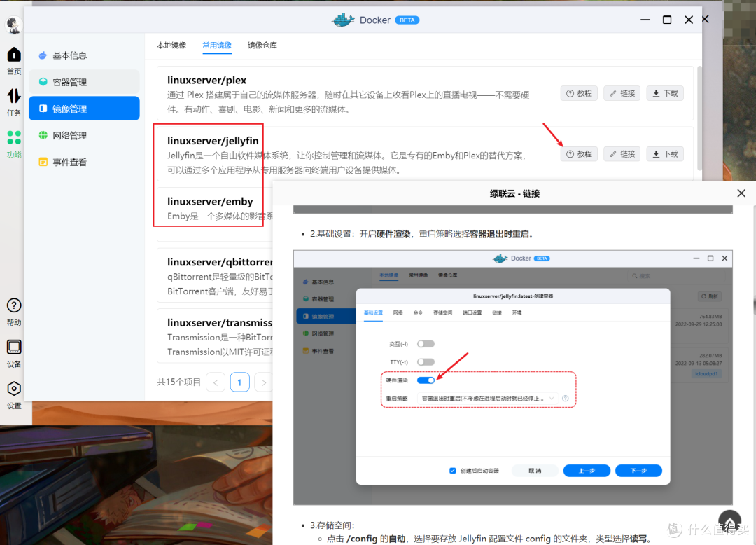Open the 设置 settings icon
Image resolution: width=756 pixels, height=545 pixels.
click(x=14, y=389)
